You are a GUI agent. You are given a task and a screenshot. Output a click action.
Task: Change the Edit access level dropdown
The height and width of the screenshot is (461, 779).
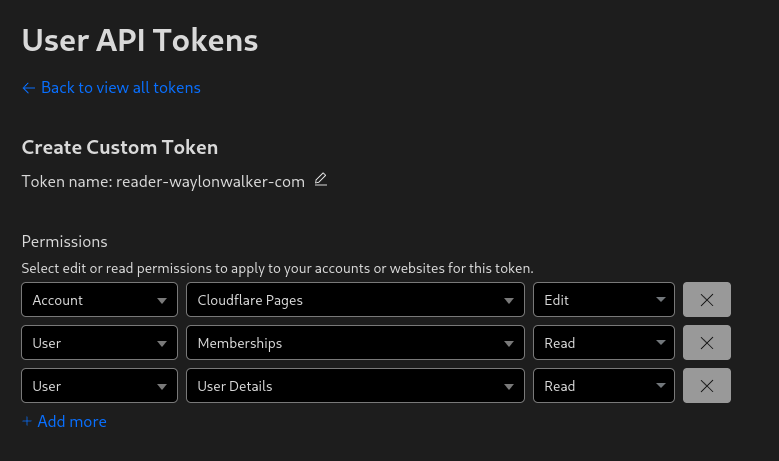click(x=604, y=300)
